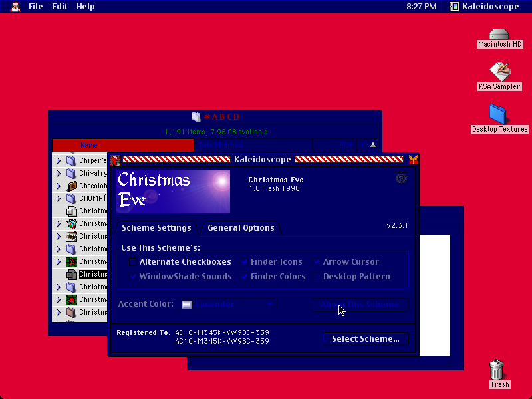Sort the list by Size column
This screenshot has width=532, height=399.
(334, 145)
